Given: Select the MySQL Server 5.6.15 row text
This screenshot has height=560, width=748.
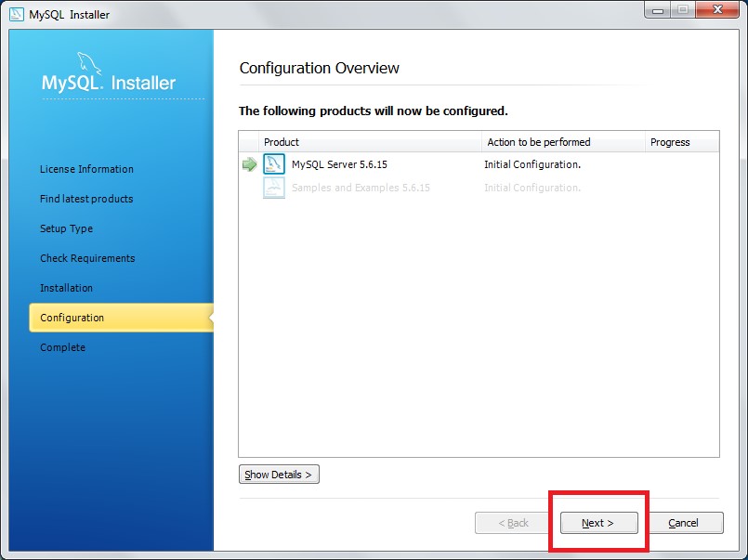Looking at the screenshot, I should point(339,164).
